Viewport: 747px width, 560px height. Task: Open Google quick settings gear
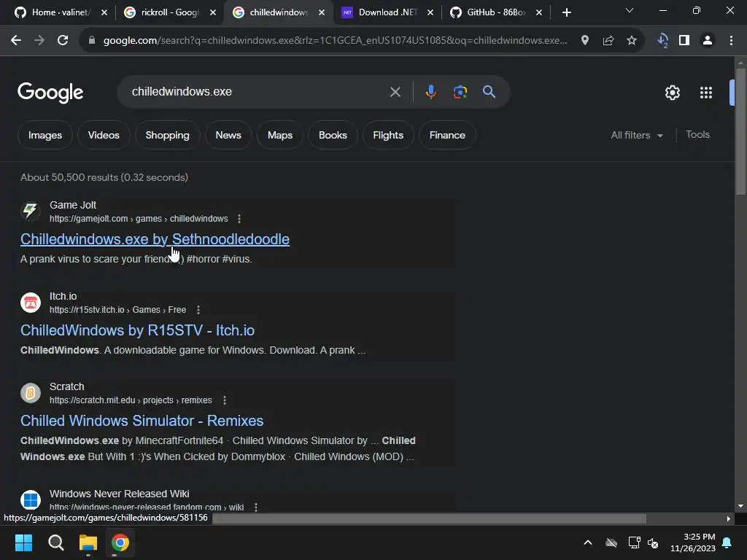pos(672,93)
